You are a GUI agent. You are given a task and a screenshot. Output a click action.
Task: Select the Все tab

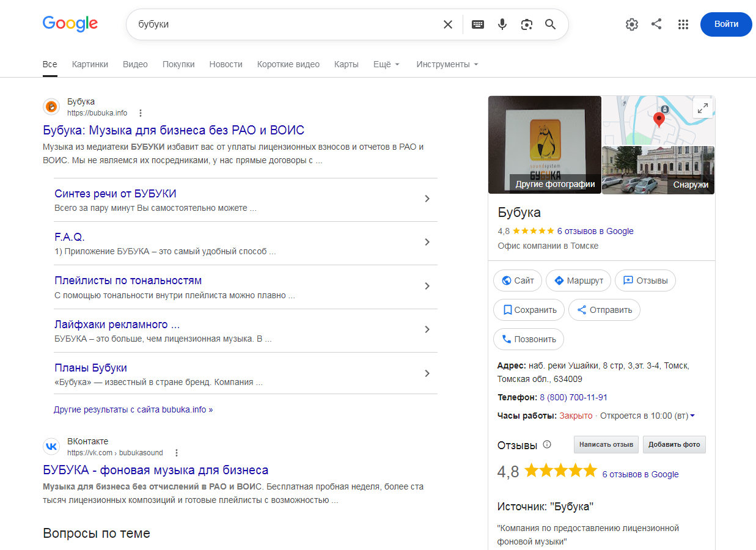point(50,64)
